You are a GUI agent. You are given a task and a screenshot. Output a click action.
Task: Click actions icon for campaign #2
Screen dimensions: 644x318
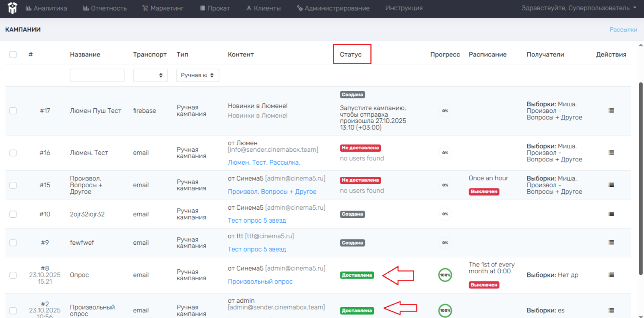coord(611,310)
